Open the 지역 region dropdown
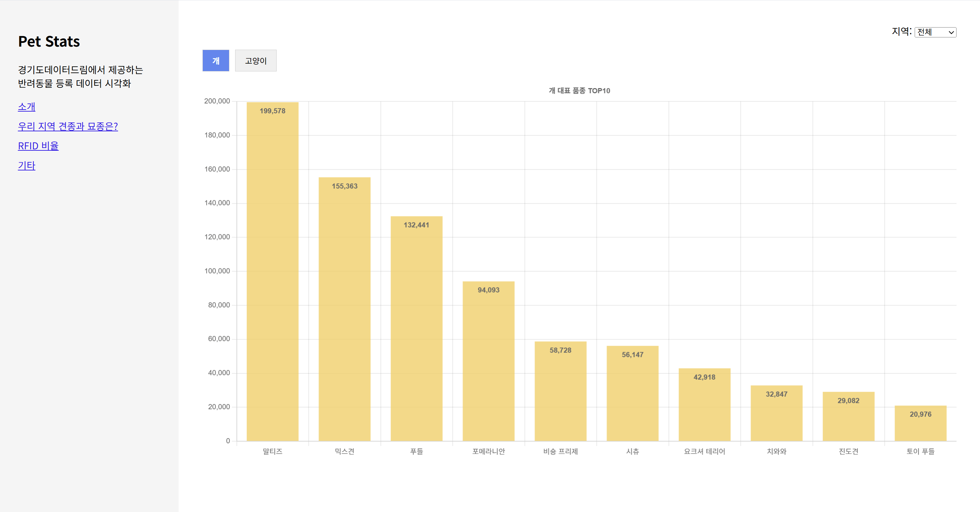Image resolution: width=980 pixels, height=512 pixels. click(x=935, y=32)
